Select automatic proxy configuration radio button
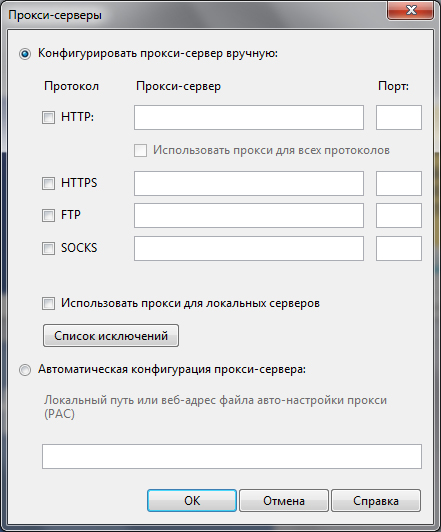The height and width of the screenshot is (532, 441). (25, 369)
